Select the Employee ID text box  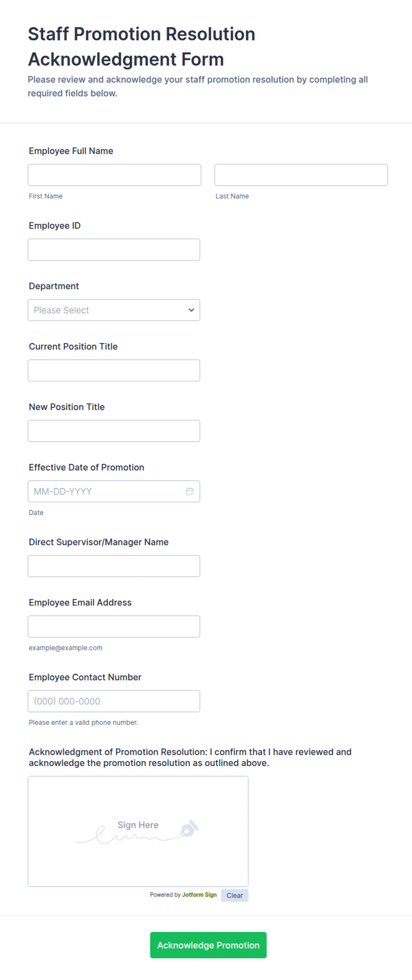coord(114,250)
